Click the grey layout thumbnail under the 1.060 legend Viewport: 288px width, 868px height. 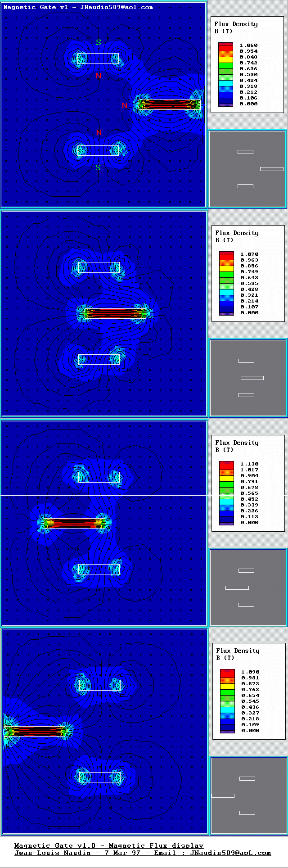(248, 169)
